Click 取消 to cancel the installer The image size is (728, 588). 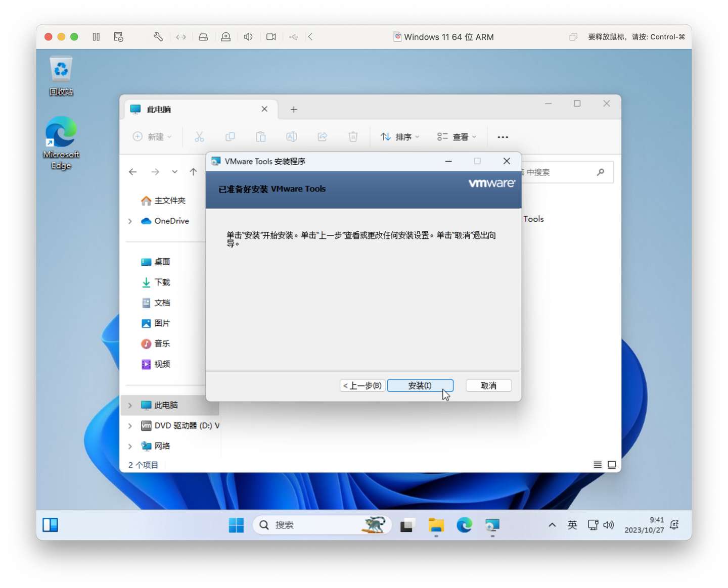pos(488,385)
